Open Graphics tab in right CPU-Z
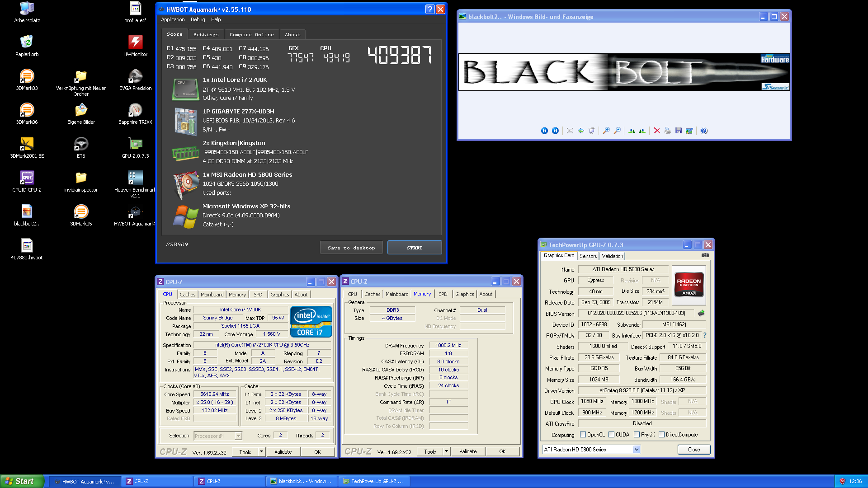868x488 pixels. click(465, 294)
